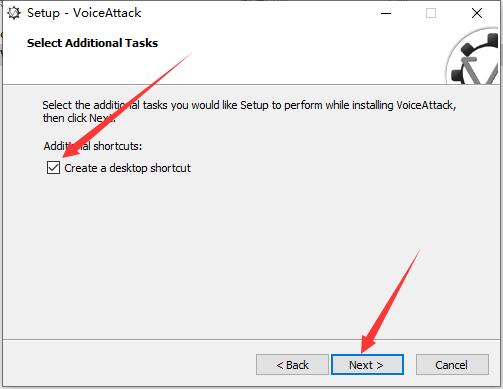
Task: Click the red arrow pointing at the checkbox
Action: 127,105
